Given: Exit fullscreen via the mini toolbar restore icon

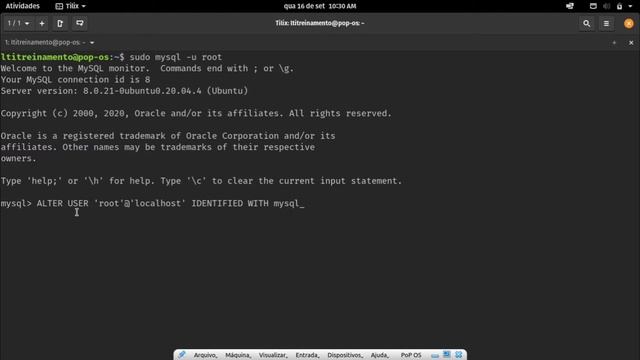Looking at the screenshot, I should [447, 355].
